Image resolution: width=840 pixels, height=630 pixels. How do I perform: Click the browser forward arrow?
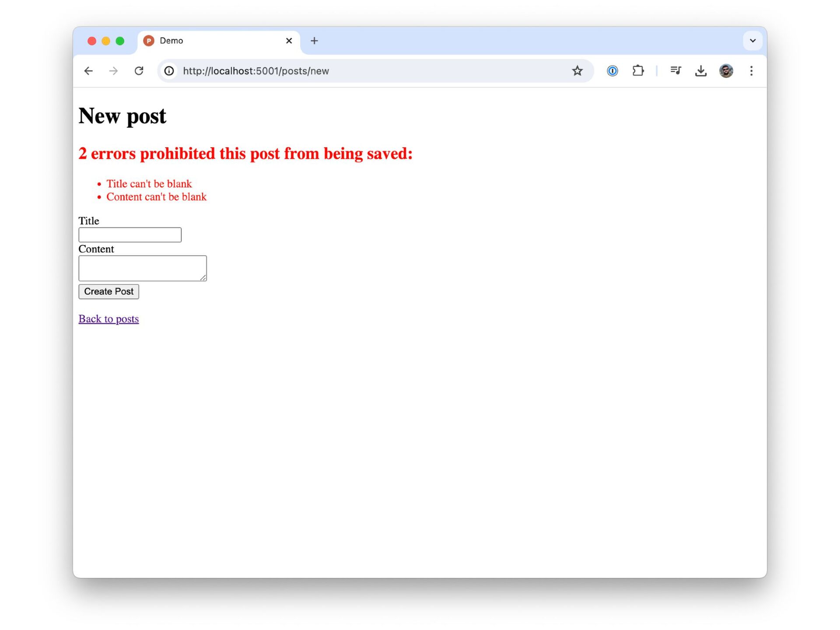point(113,71)
